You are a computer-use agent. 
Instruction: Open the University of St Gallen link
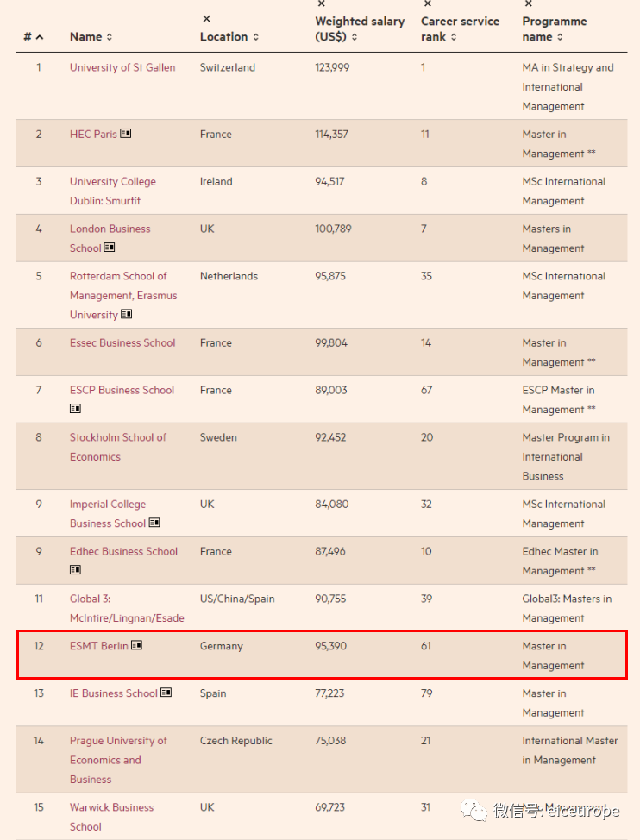pyautogui.click(x=122, y=67)
